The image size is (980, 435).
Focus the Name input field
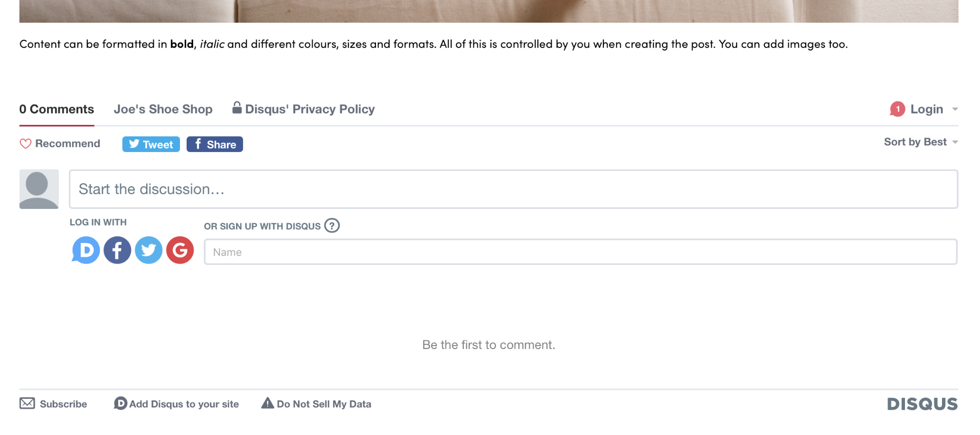click(580, 252)
